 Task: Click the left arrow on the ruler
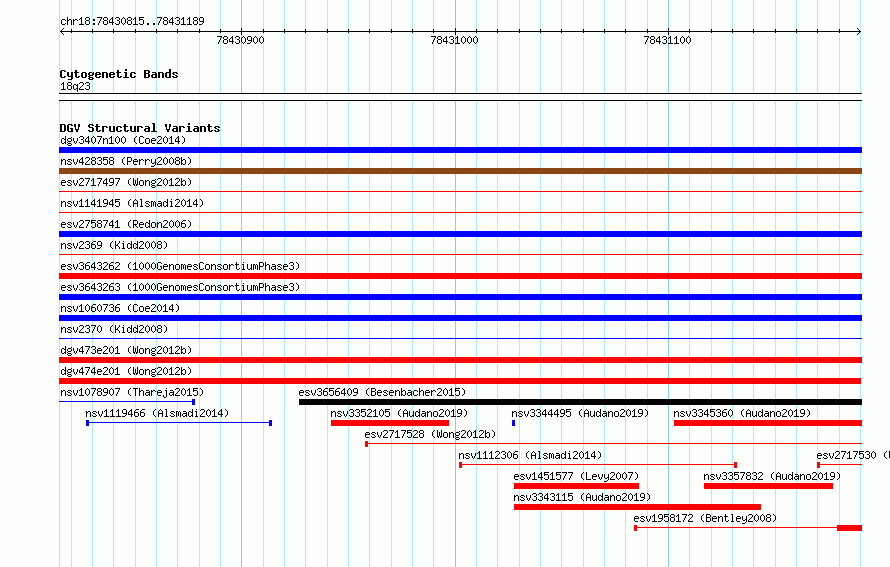click(63, 31)
